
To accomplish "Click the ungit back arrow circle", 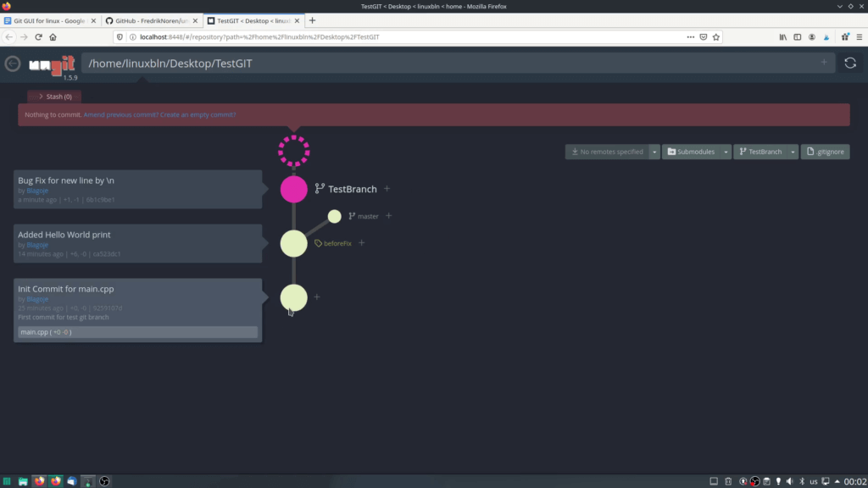I will pos(13,64).
